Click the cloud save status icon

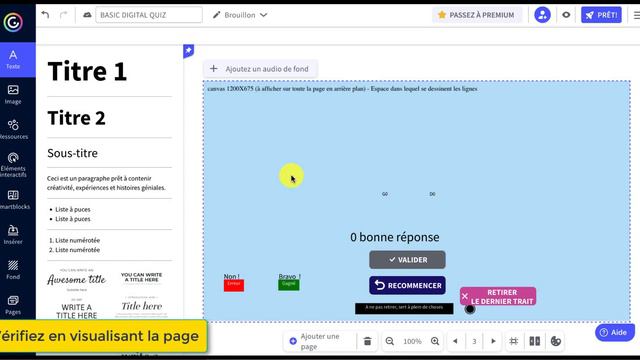[x=87, y=15]
